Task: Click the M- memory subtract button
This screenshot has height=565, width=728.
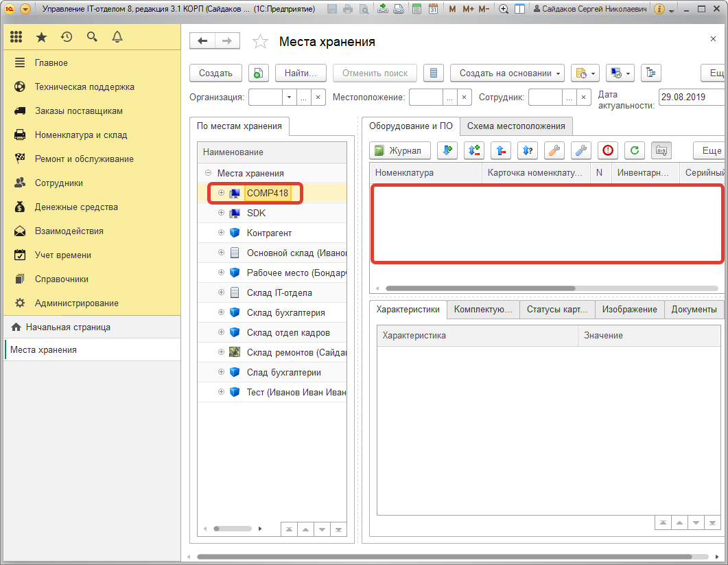Action: (484, 9)
